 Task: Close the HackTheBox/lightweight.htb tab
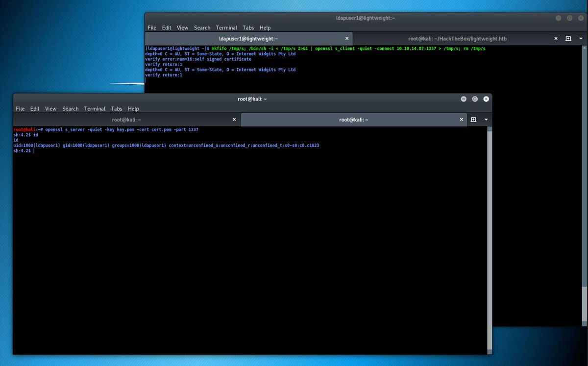point(556,38)
